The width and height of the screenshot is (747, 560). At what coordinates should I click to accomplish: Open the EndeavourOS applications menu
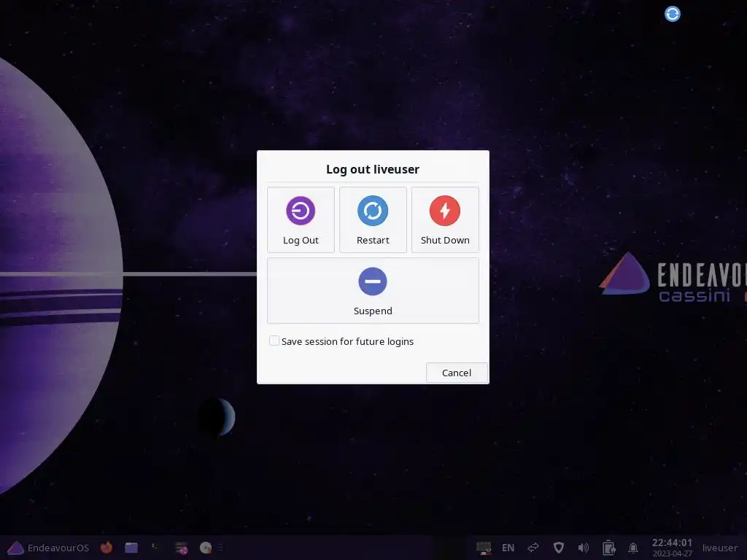click(48, 548)
